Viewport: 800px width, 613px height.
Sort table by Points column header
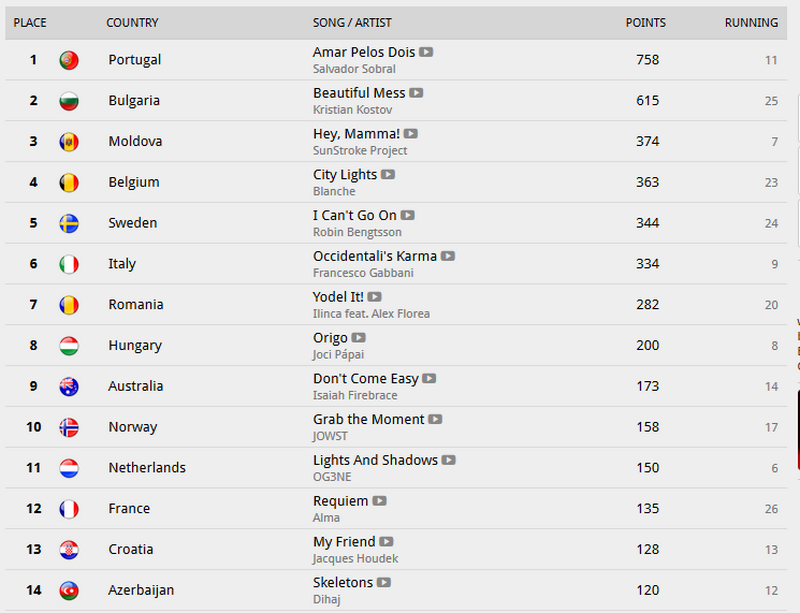(x=646, y=23)
